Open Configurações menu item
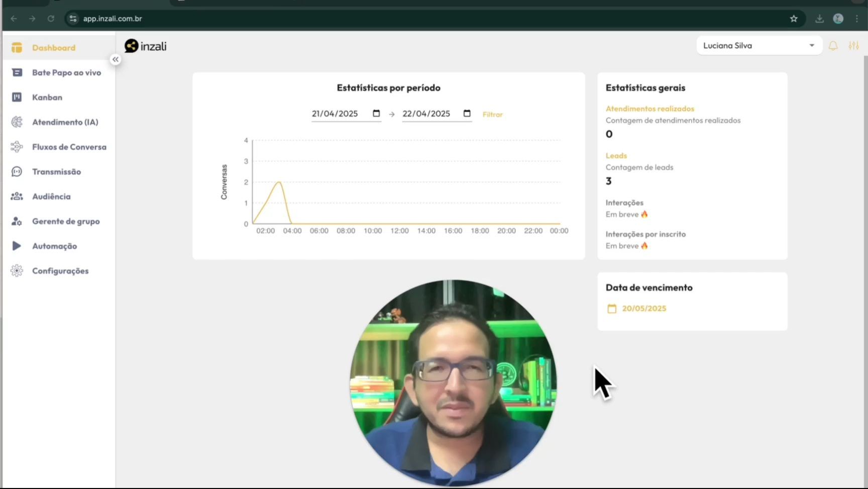868x489 pixels. [58, 271]
